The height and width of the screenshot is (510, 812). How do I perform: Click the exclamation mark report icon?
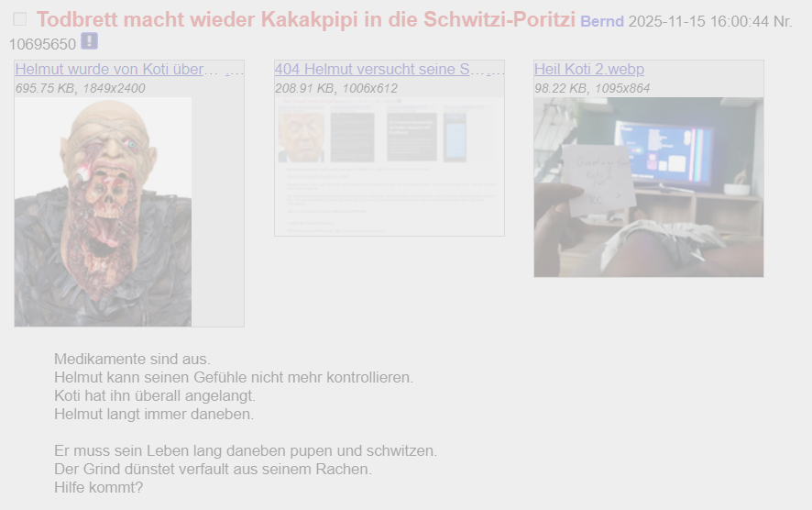89,41
